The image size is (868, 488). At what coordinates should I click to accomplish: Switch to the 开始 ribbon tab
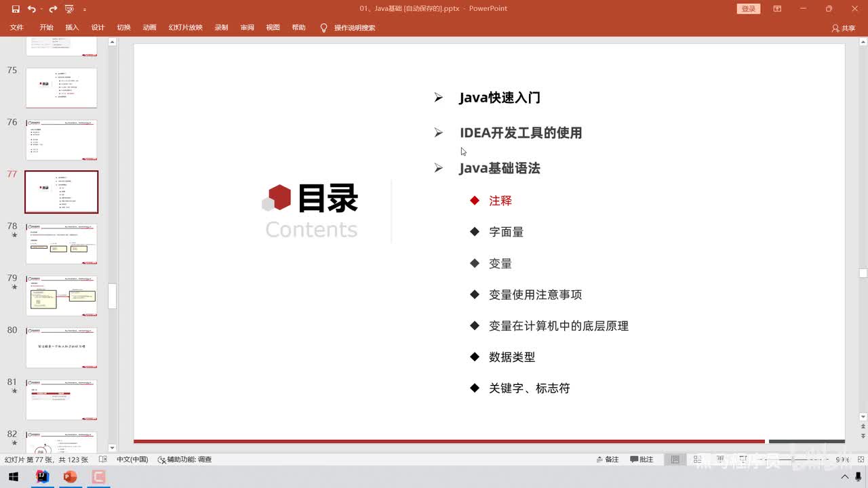point(46,28)
